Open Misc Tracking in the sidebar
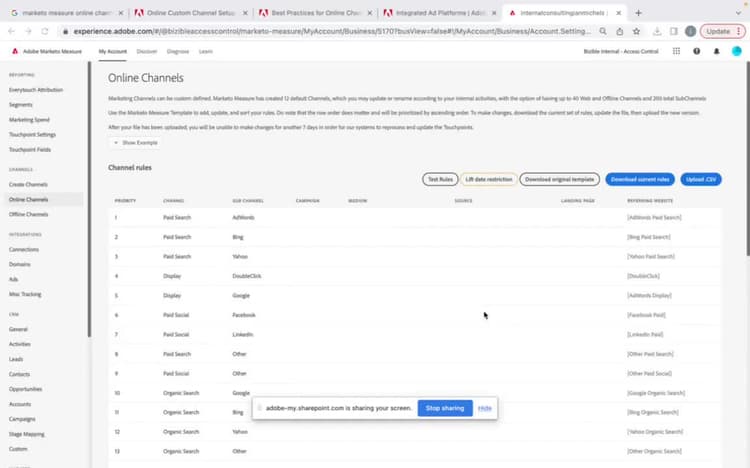Screen dimensions: 750x468 tap(25, 294)
